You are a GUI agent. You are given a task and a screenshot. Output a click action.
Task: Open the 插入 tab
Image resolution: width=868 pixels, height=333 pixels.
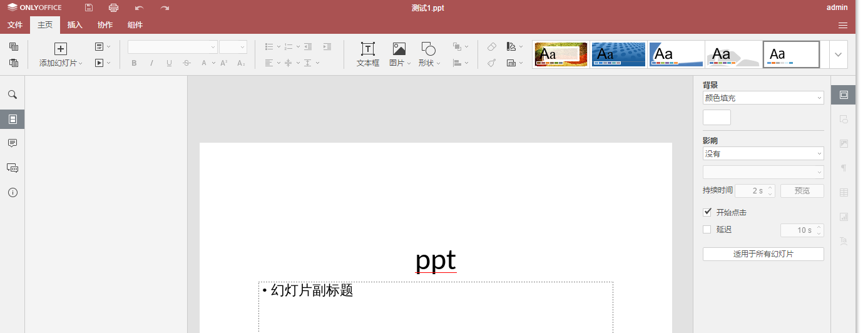click(x=75, y=25)
